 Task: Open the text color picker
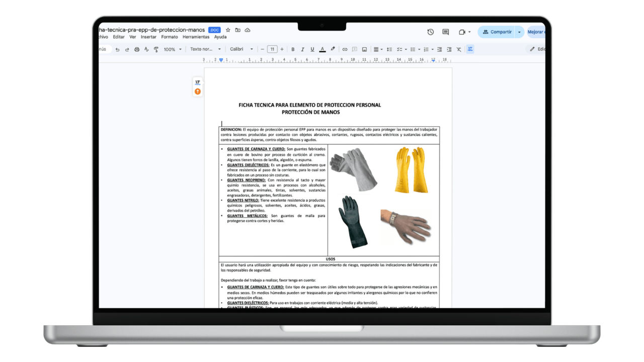click(x=323, y=49)
